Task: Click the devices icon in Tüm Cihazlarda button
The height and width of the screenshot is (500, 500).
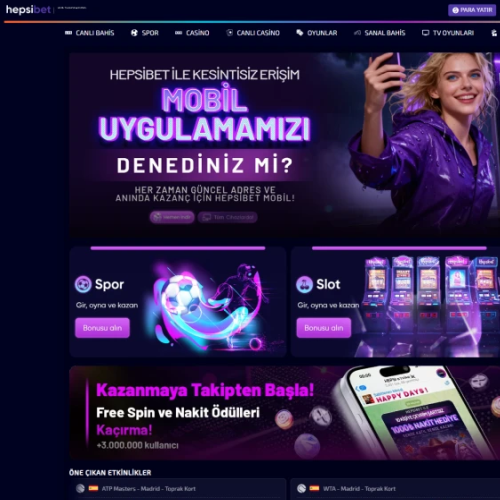Action: (207, 217)
